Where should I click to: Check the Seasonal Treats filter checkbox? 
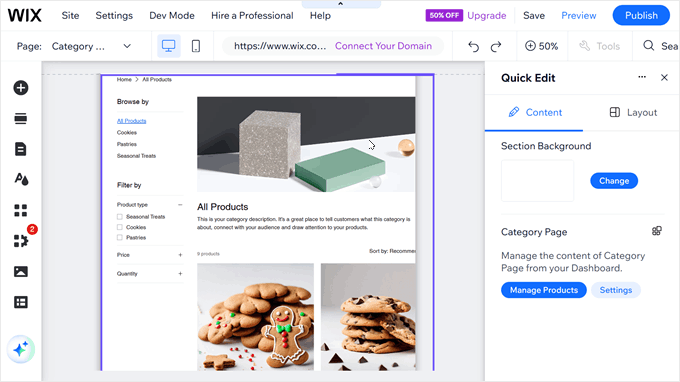pyautogui.click(x=120, y=217)
